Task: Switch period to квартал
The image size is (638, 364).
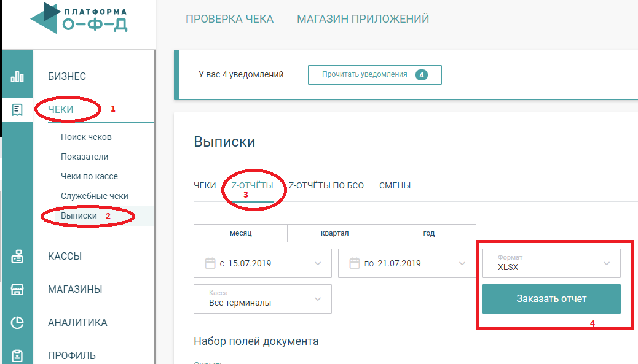Action: pos(334,233)
